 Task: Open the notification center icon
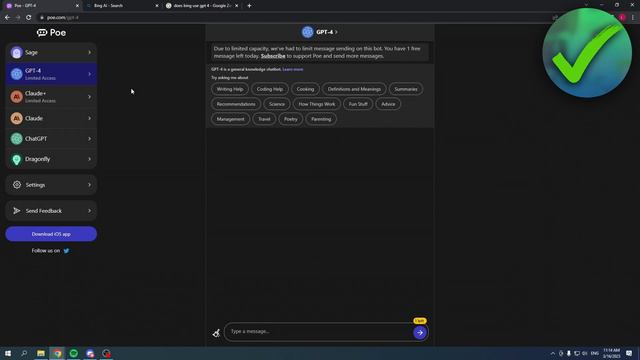point(629,353)
